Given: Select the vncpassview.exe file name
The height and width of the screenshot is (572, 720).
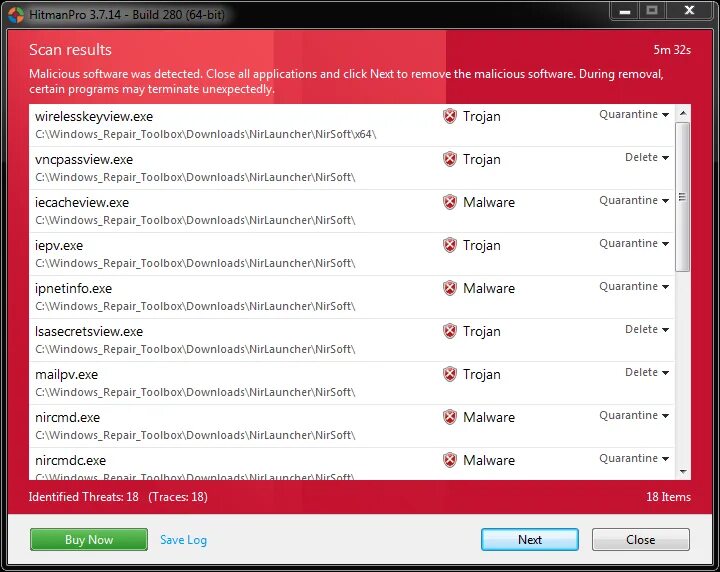Looking at the screenshot, I should click(x=84, y=160).
